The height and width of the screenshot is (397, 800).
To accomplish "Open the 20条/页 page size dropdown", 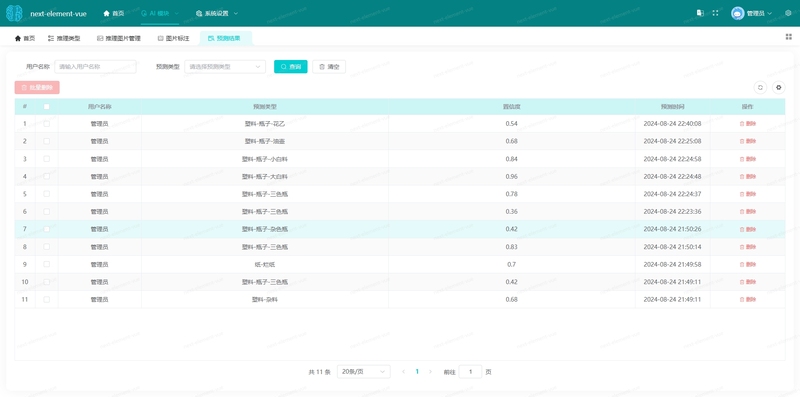I will point(364,371).
